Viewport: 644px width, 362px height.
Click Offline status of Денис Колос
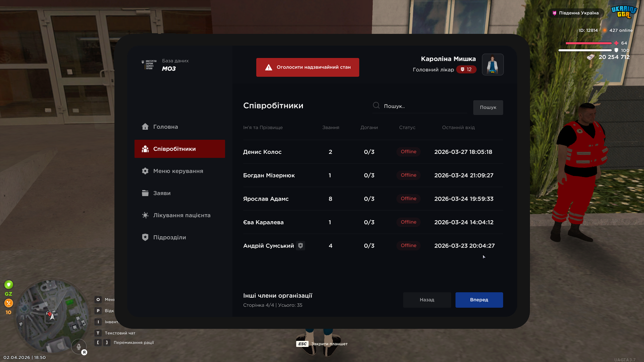coord(409,152)
